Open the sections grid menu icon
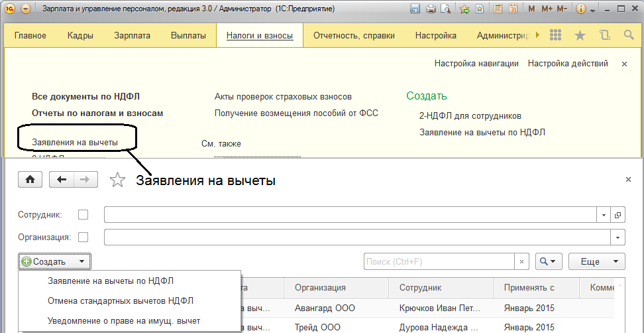 (556, 35)
